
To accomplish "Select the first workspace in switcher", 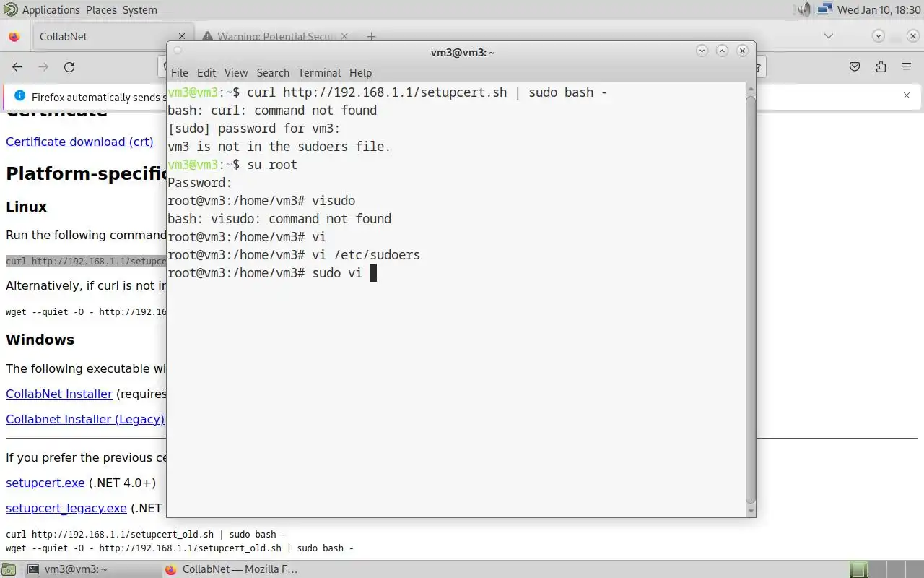I will click(x=858, y=569).
